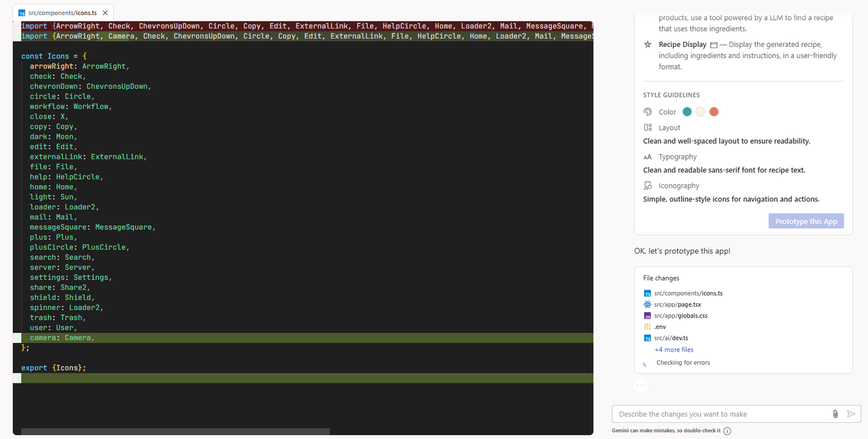The image size is (868, 439).
Task: Click the attach file paperclip icon
Action: pyautogui.click(x=835, y=414)
